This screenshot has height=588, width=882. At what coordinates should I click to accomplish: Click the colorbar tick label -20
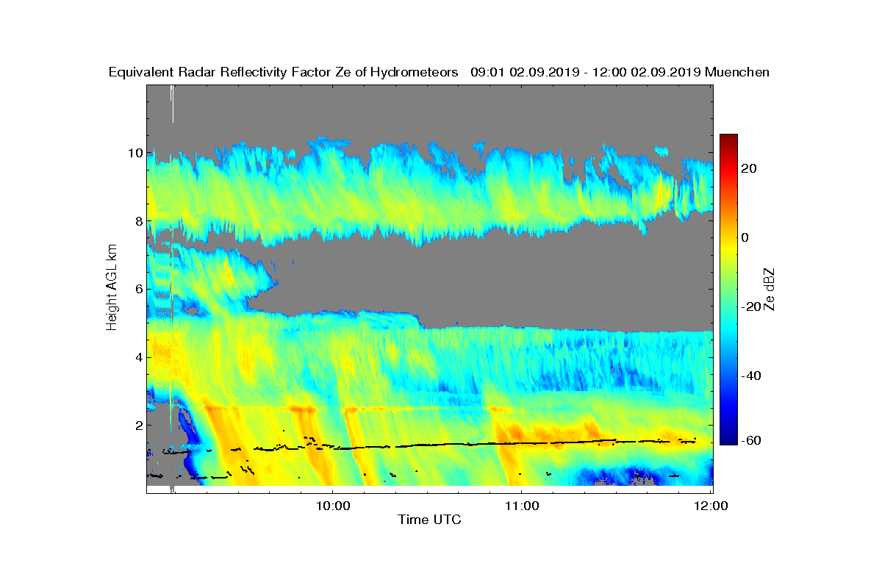(751, 306)
